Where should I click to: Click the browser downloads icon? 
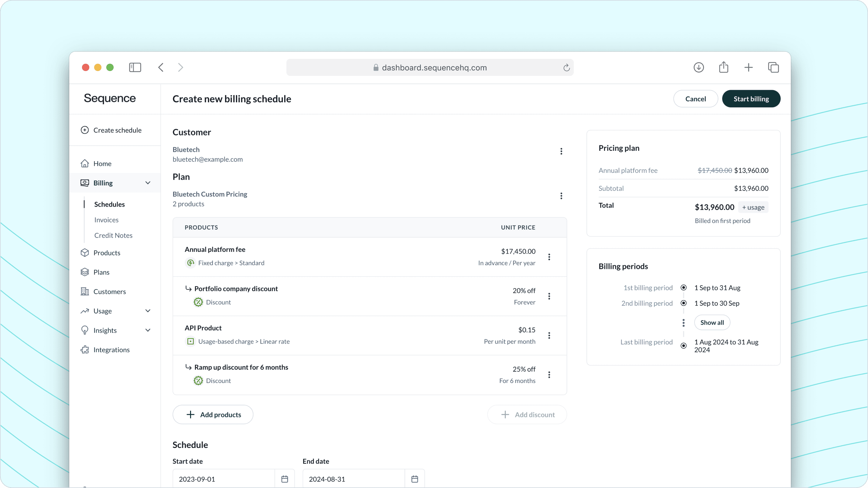699,67
